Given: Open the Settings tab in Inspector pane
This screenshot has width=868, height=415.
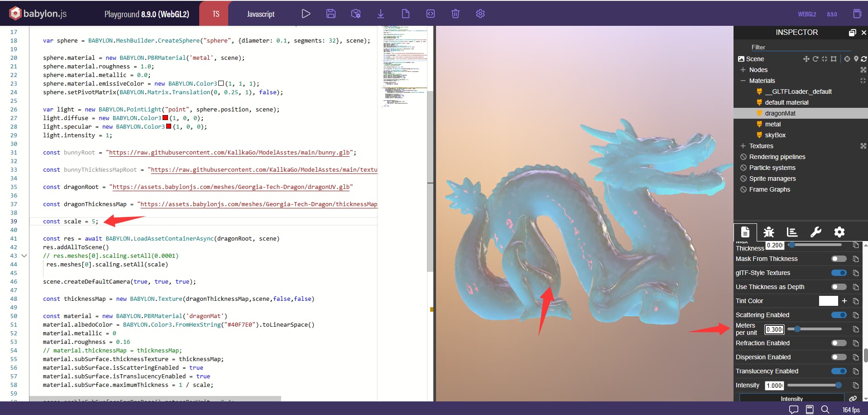Looking at the screenshot, I should [839, 232].
